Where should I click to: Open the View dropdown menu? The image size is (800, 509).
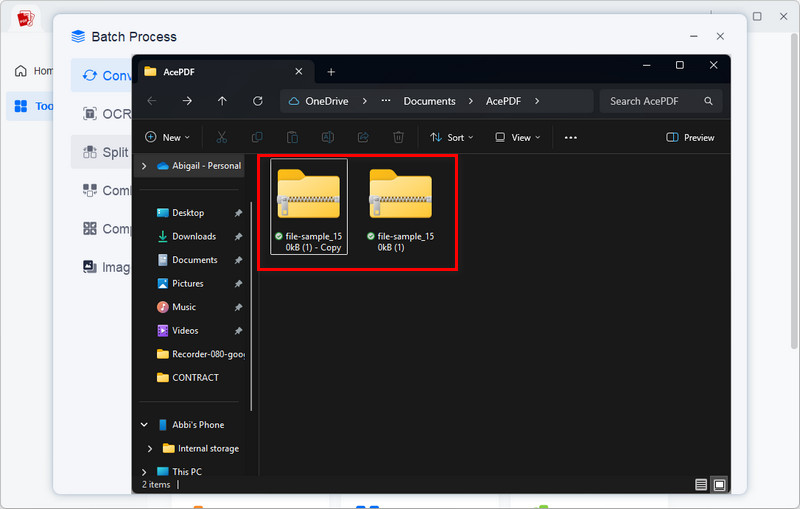[x=517, y=137]
